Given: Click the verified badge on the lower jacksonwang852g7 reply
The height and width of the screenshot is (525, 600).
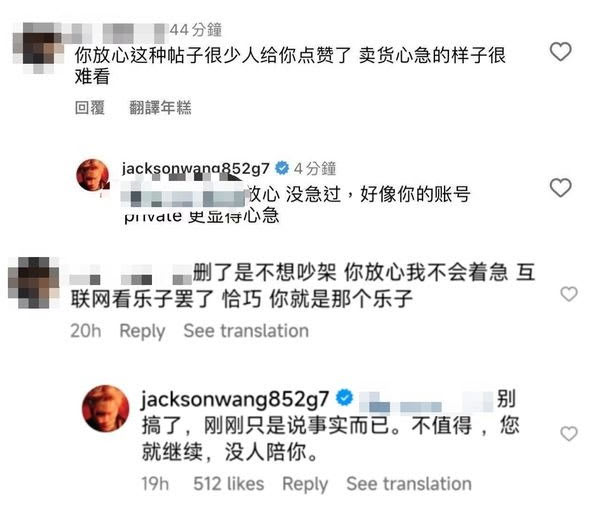Looking at the screenshot, I should click(345, 398).
